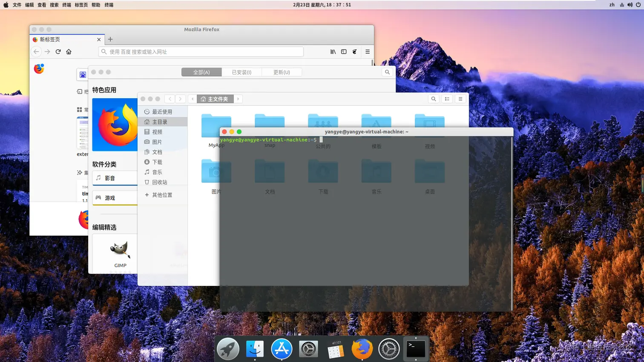Switch to the 全部(A) tab
This screenshot has width=644, height=362.
(201, 72)
